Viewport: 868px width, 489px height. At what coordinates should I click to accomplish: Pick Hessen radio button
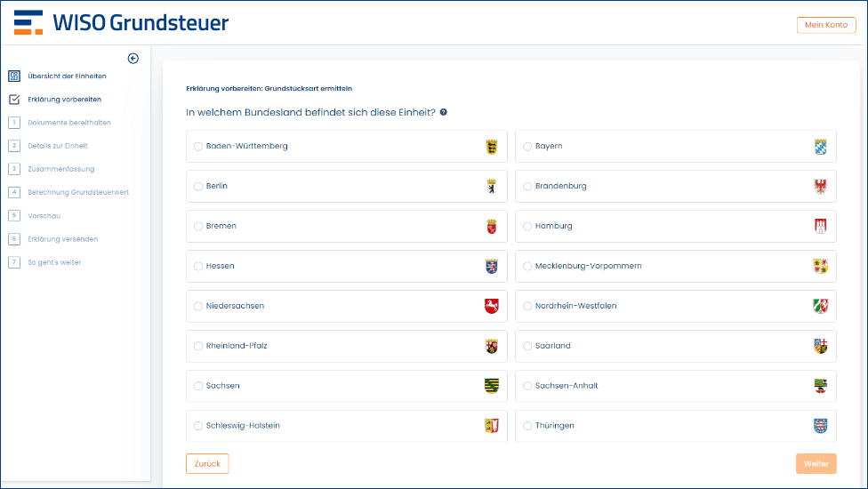(x=198, y=266)
